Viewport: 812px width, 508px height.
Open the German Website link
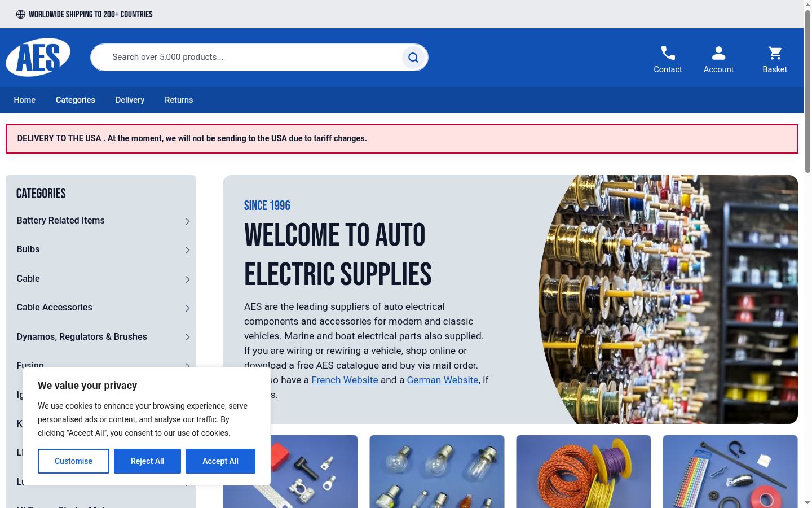443,380
